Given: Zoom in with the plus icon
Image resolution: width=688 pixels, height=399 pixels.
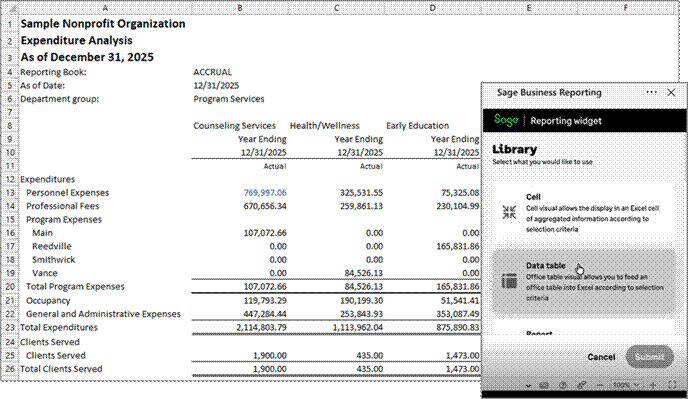Looking at the screenshot, I should tap(653, 385).
